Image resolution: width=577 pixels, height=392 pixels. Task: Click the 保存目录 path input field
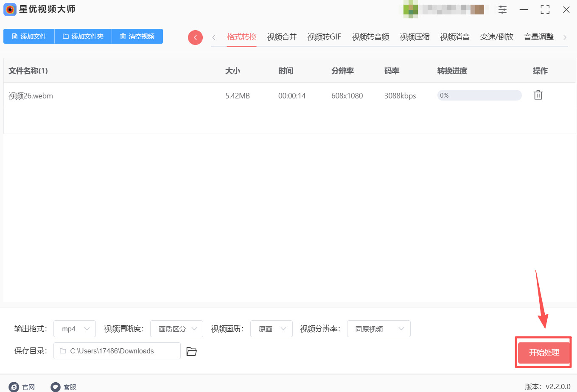[117, 351]
